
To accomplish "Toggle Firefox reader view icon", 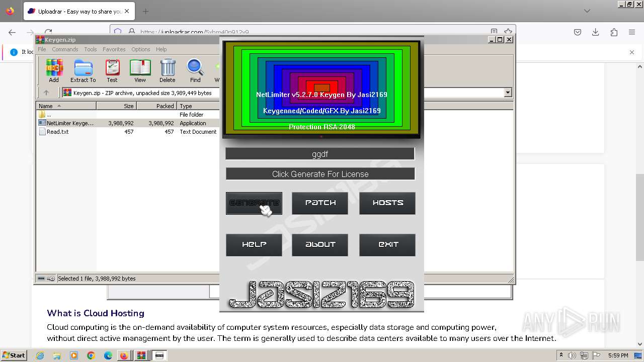I will pyautogui.click(x=494, y=32).
